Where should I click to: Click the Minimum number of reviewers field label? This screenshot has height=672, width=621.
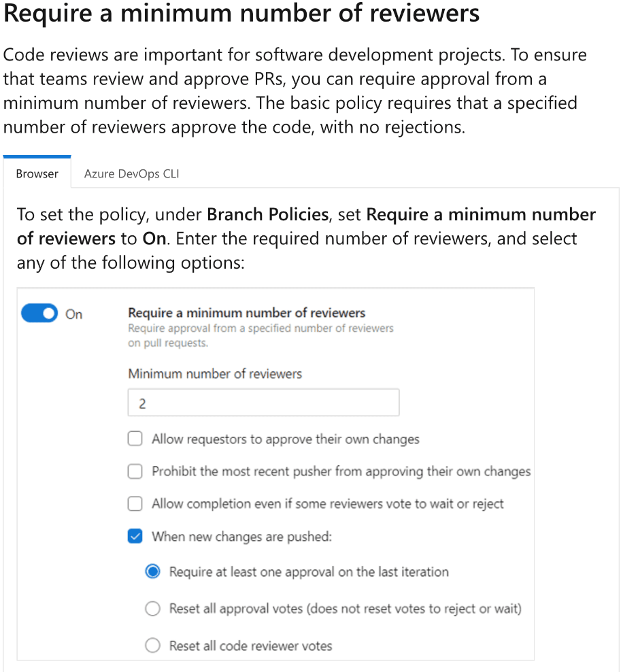coord(215,373)
